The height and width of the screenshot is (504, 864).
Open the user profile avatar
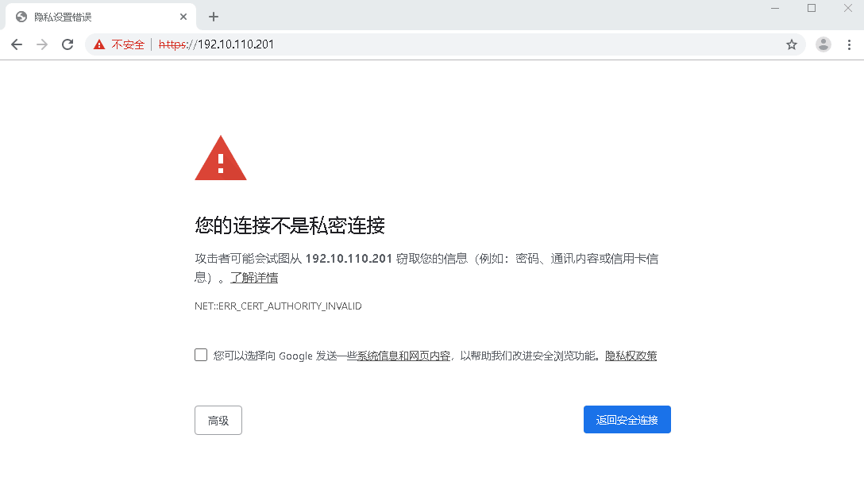(x=823, y=44)
